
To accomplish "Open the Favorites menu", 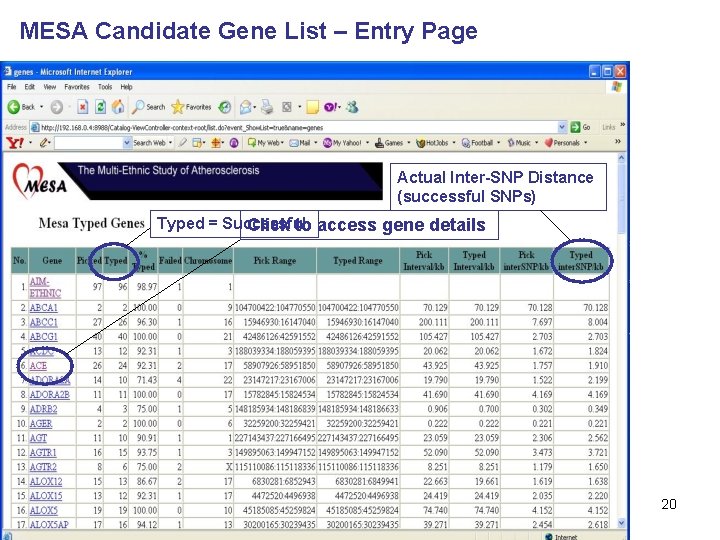I will tap(77, 86).
